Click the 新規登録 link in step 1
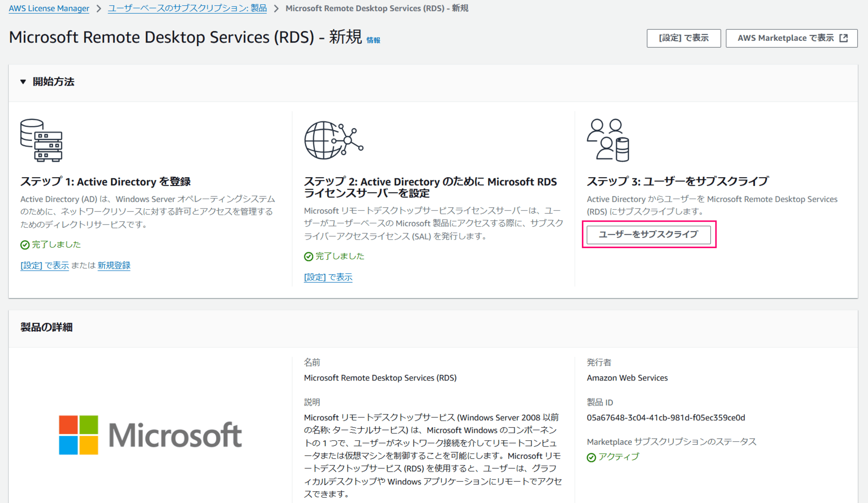868x503 pixels. (x=114, y=265)
